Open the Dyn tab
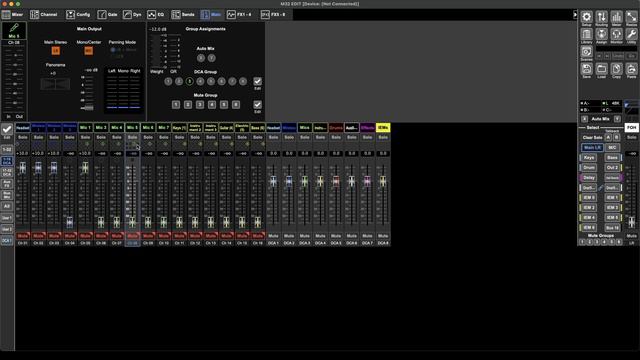 point(132,15)
